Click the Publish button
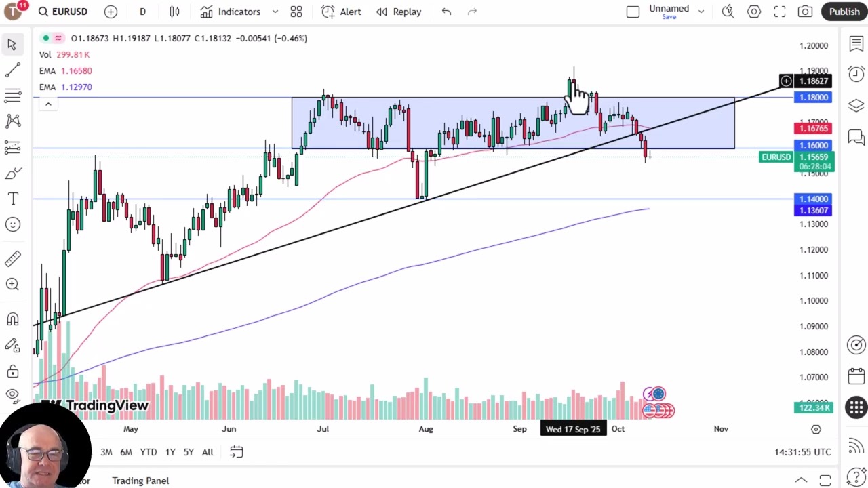Viewport: 868px width, 488px height. [844, 12]
